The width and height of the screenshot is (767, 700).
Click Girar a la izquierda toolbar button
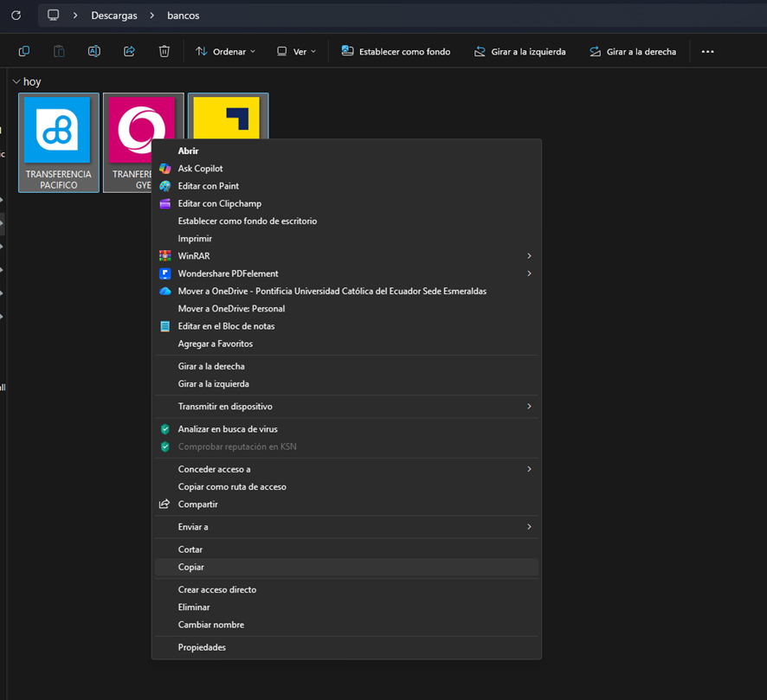pyautogui.click(x=520, y=51)
